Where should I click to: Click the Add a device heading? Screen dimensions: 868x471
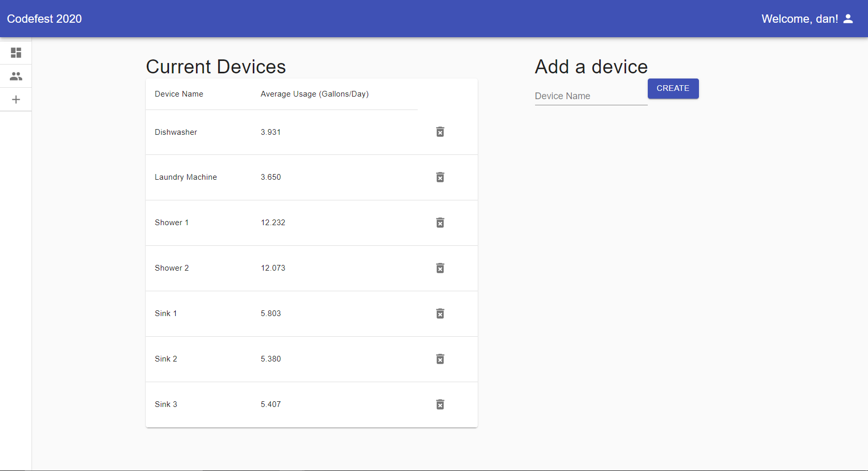pos(591,67)
